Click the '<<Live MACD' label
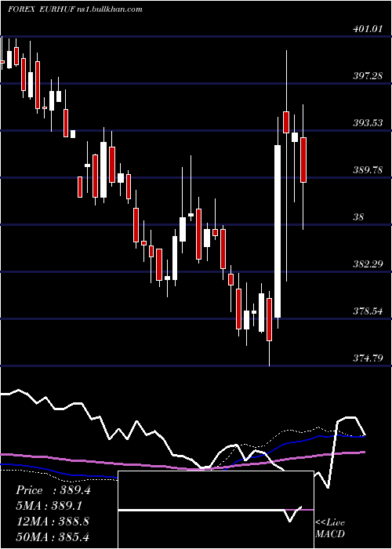 pyautogui.click(x=330, y=528)
